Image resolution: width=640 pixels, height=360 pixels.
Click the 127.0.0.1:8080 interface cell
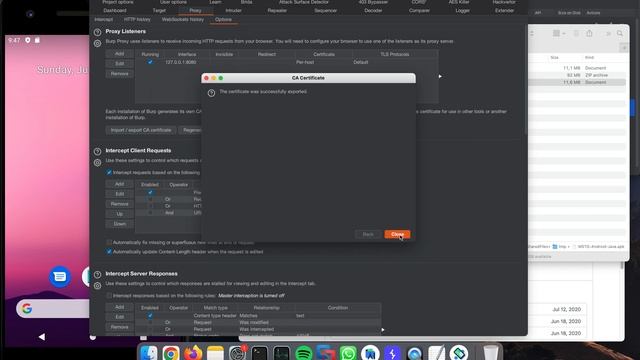pos(180,62)
